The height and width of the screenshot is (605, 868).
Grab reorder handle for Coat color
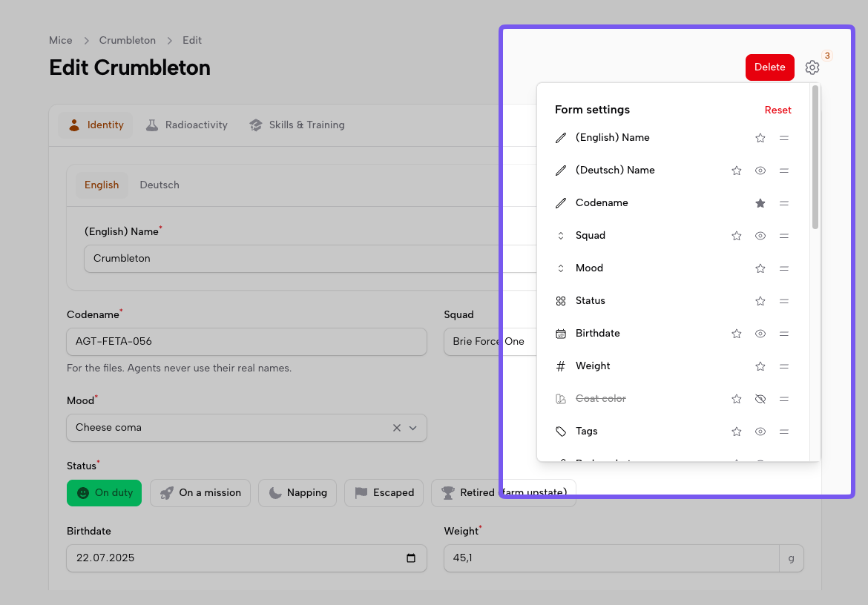pyautogui.click(x=784, y=400)
